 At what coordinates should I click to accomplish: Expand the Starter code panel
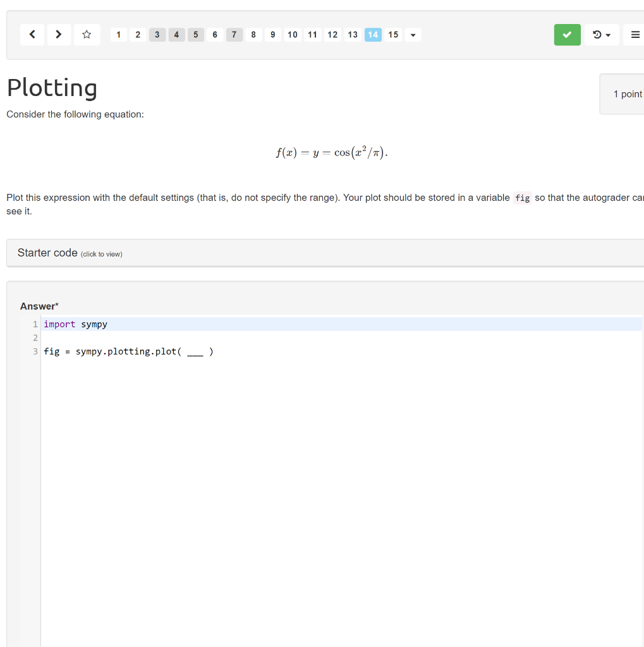pos(325,253)
